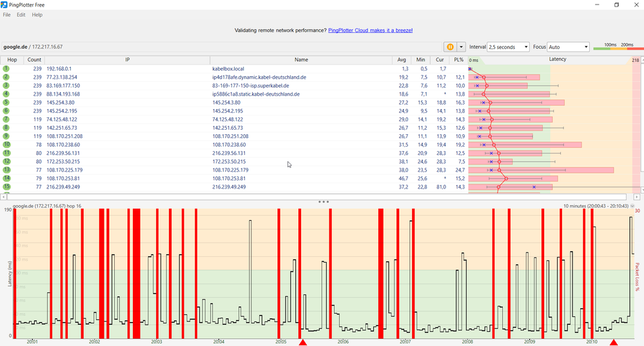The width and height of the screenshot is (644, 346).
Task: Click the google.de target address field
Action: (222, 47)
